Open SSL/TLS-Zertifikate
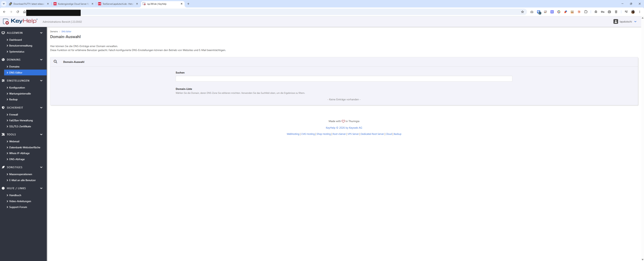Image resolution: width=644 pixels, height=261 pixels. point(20,126)
